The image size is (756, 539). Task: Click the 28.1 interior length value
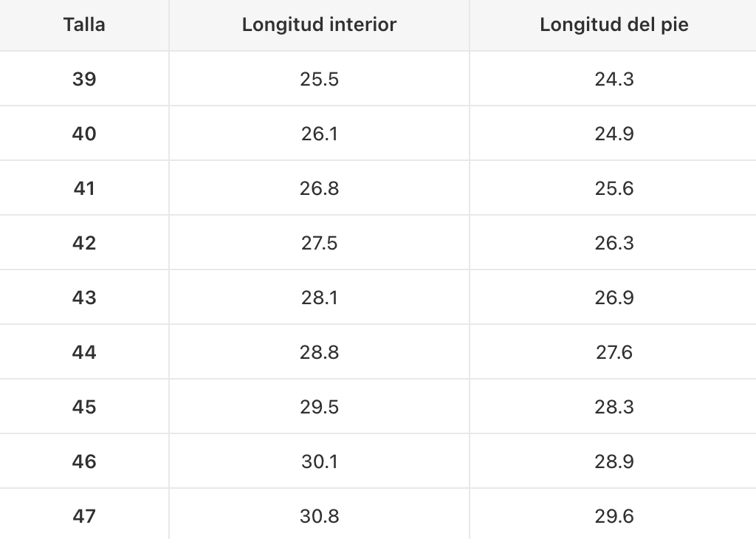[319, 298]
